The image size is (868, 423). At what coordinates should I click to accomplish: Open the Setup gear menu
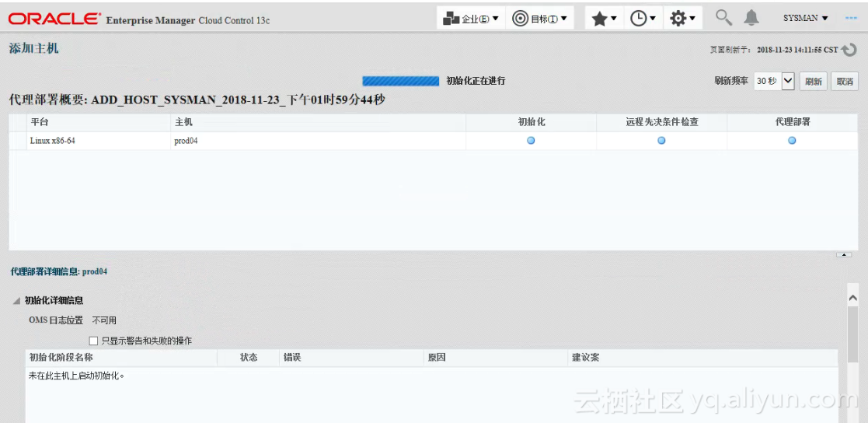click(682, 19)
